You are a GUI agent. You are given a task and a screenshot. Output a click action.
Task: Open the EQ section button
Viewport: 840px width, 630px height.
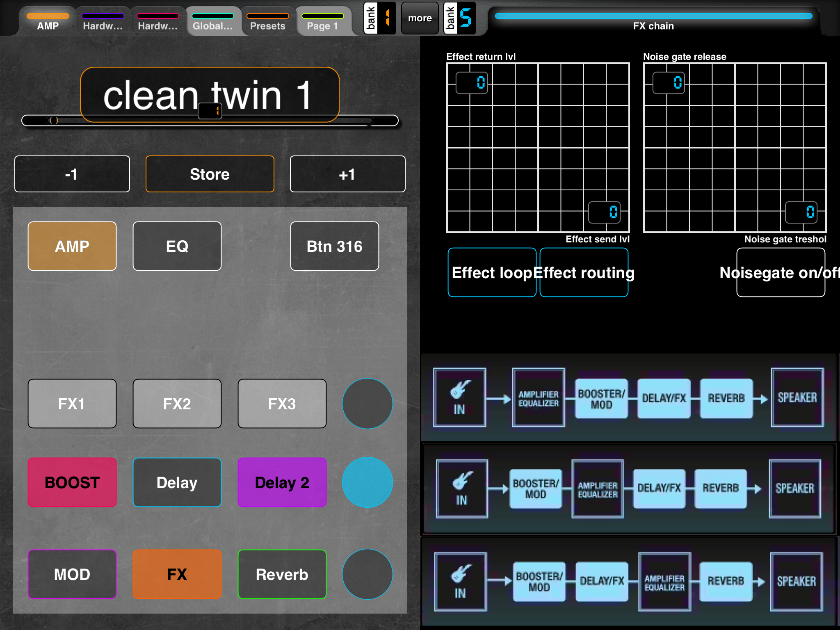click(x=177, y=246)
